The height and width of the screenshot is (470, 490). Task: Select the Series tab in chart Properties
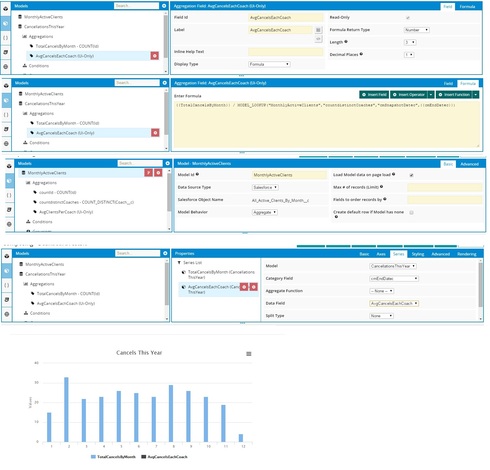398,254
